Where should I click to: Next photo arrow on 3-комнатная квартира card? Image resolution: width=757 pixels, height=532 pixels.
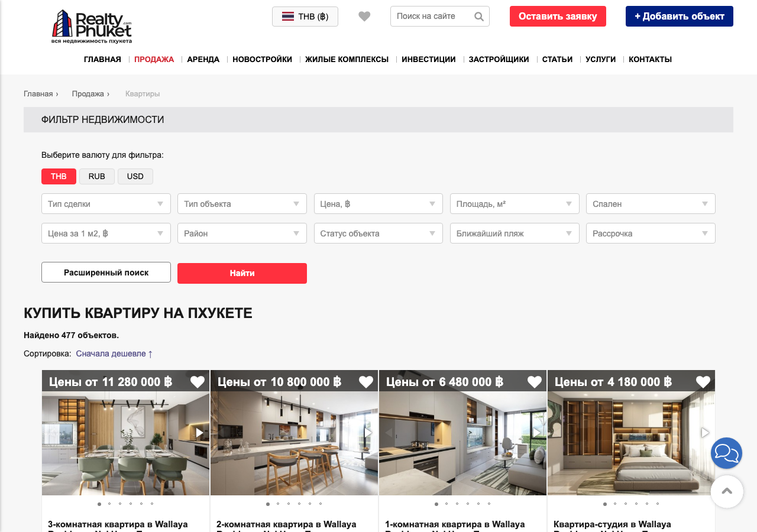point(200,433)
